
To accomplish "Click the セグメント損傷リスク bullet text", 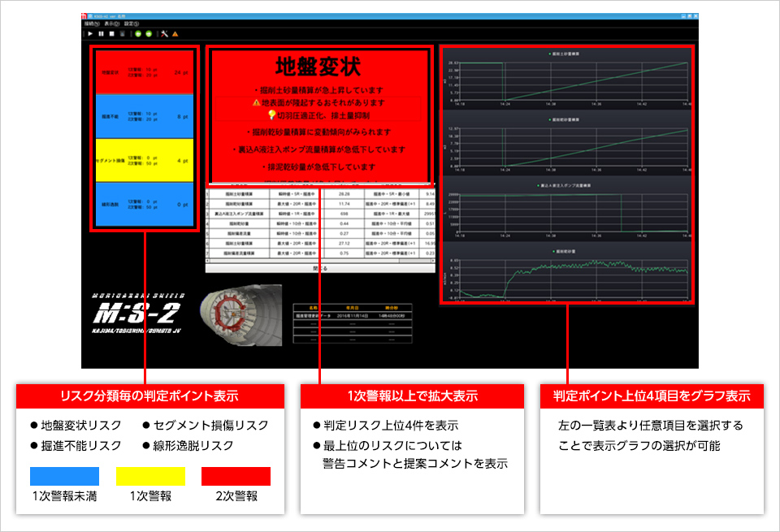I will click(211, 425).
